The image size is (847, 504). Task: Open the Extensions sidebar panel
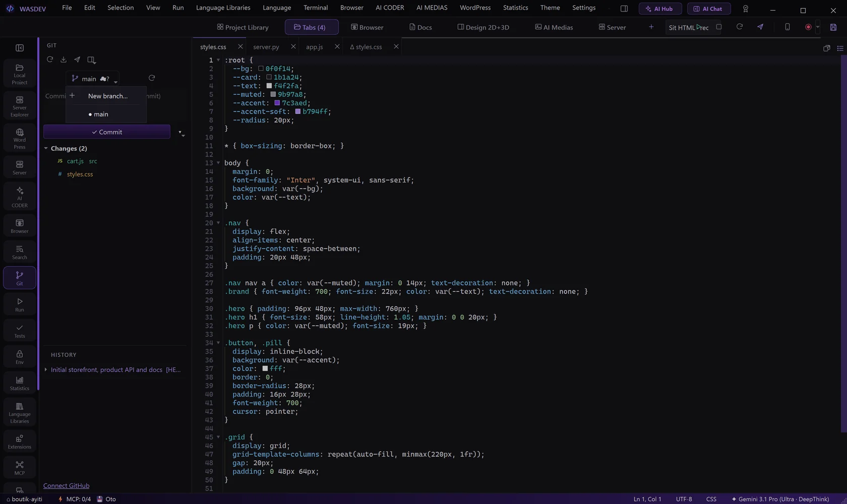point(20,442)
